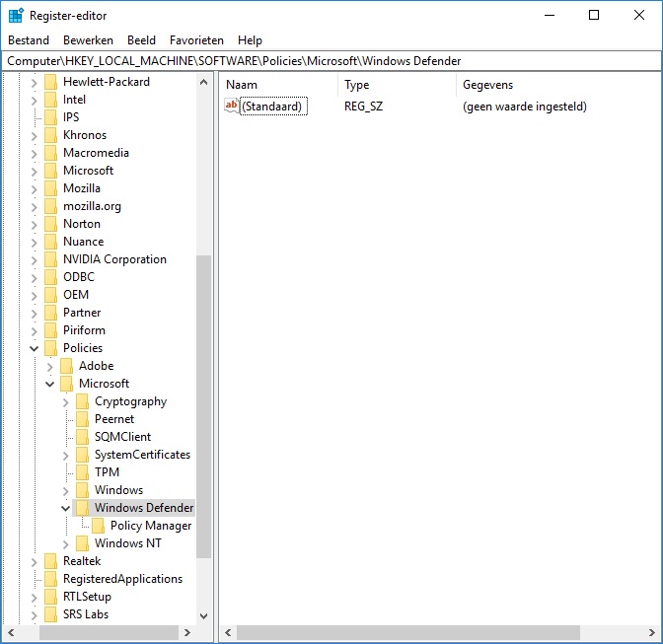Select the Partner folder icon

point(50,313)
